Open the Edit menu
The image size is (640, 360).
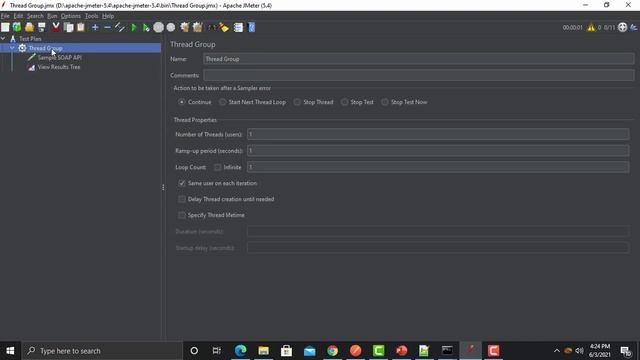coord(18,16)
